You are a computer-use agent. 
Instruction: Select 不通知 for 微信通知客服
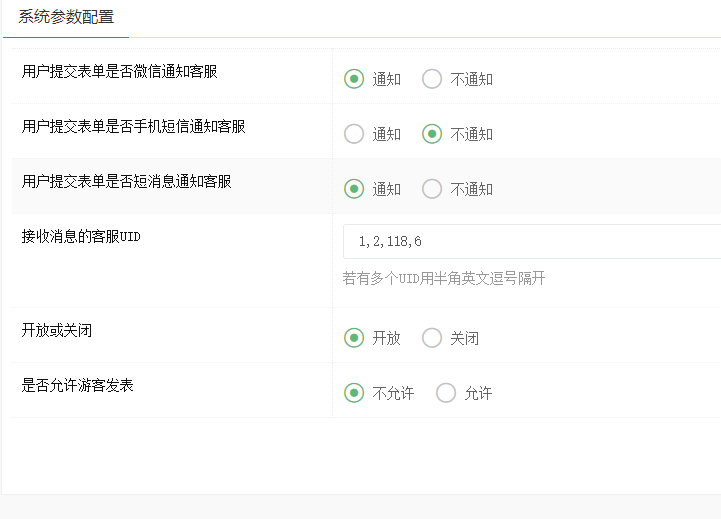[432, 79]
